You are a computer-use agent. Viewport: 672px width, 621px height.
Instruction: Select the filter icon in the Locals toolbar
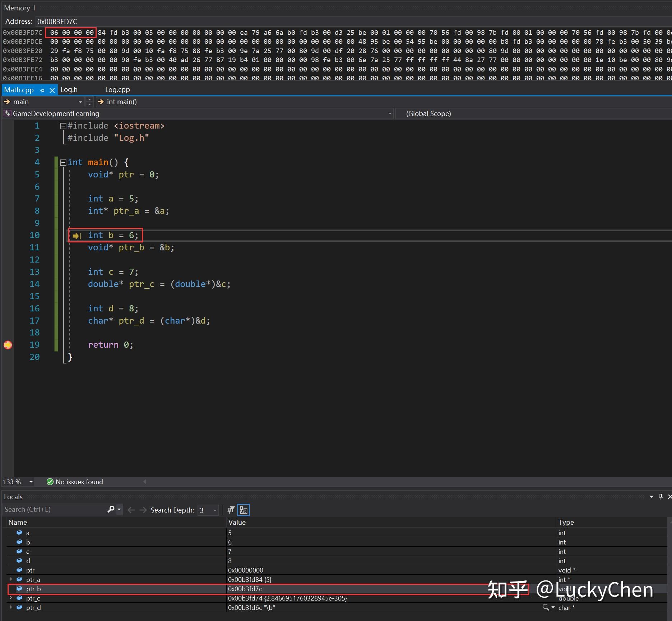click(x=230, y=510)
